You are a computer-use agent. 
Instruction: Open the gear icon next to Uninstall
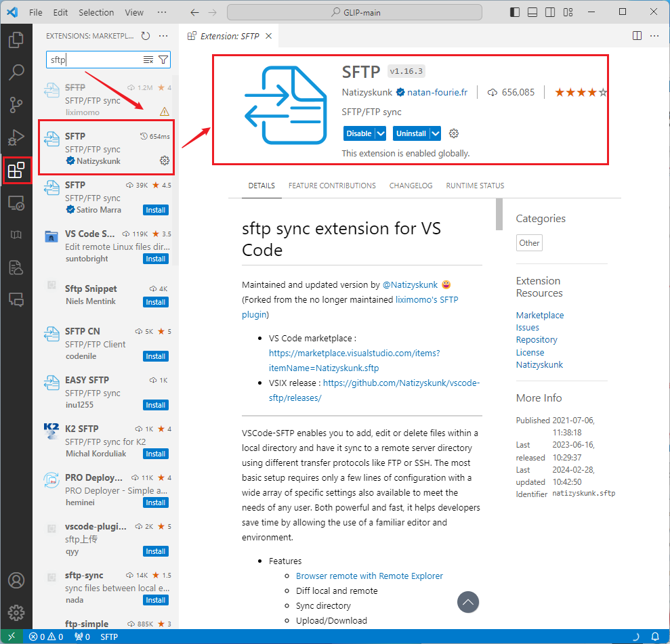pyautogui.click(x=454, y=133)
